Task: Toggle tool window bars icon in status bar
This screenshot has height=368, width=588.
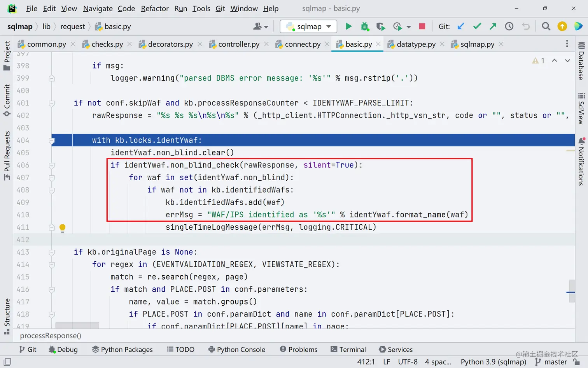Action: coord(7,362)
